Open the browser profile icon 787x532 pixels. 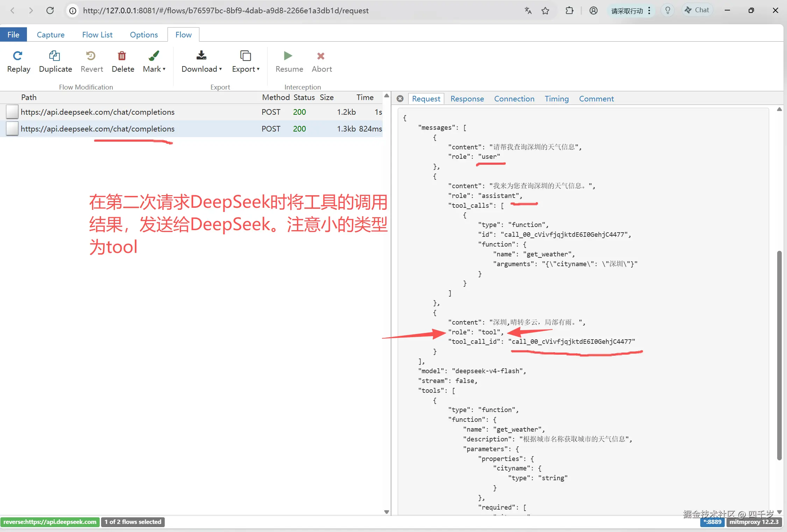pyautogui.click(x=594, y=10)
